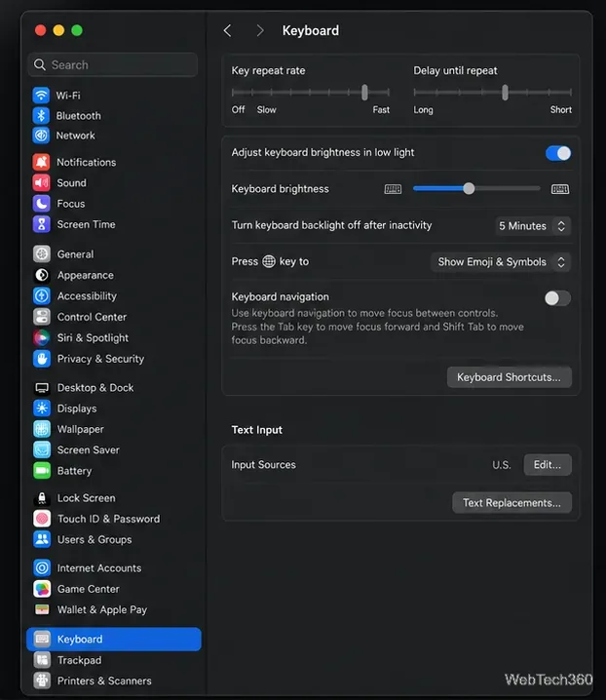Click the Sound speaker icon
This screenshot has height=700, width=606.
(42, 182)
